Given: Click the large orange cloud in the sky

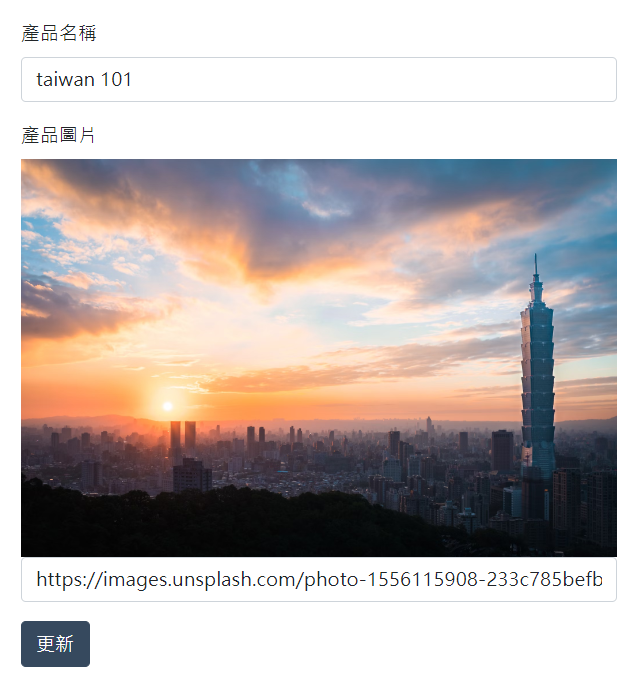Looking at the screenshot, I should (x=263, y=245).
